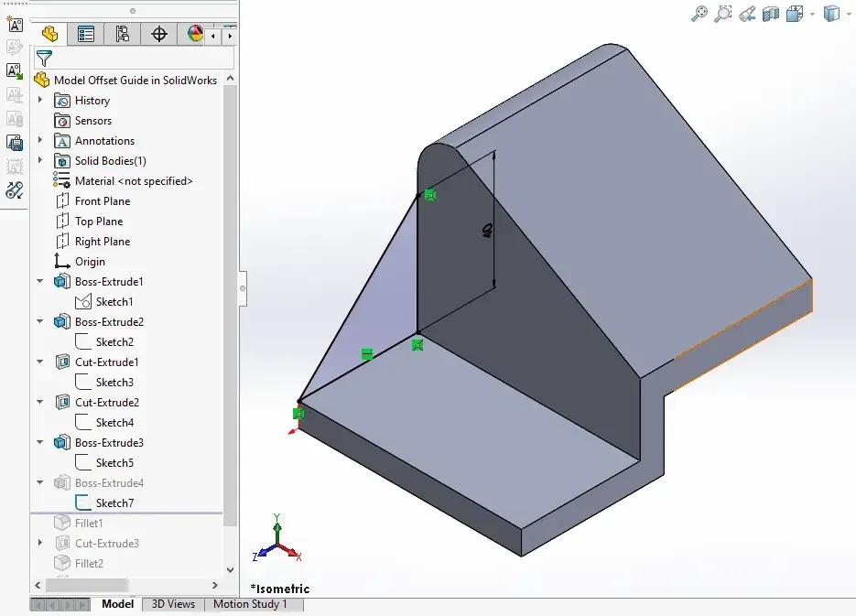
Task: Collapse the Cut-Extrude2 feature
Action: coord(40,402)
